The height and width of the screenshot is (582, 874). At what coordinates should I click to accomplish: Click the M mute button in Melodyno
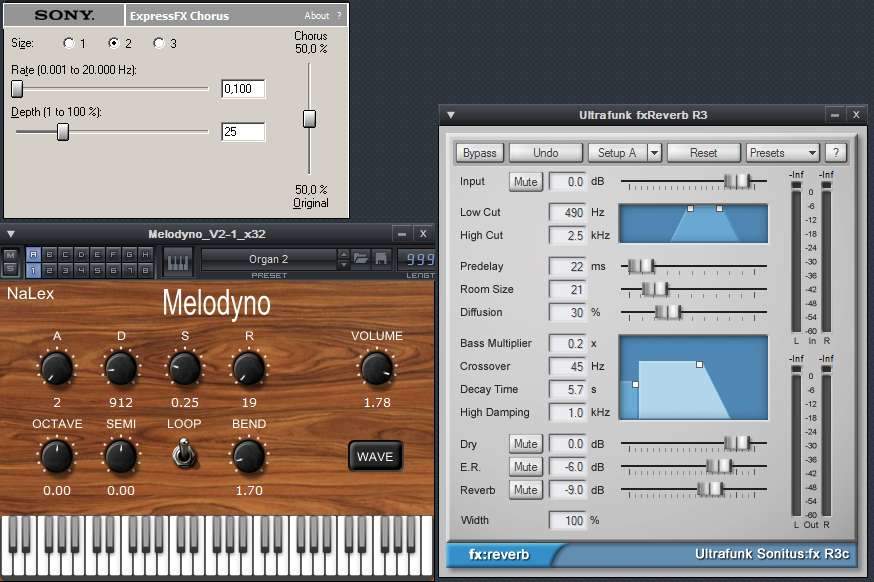click(x=10, y=255)
